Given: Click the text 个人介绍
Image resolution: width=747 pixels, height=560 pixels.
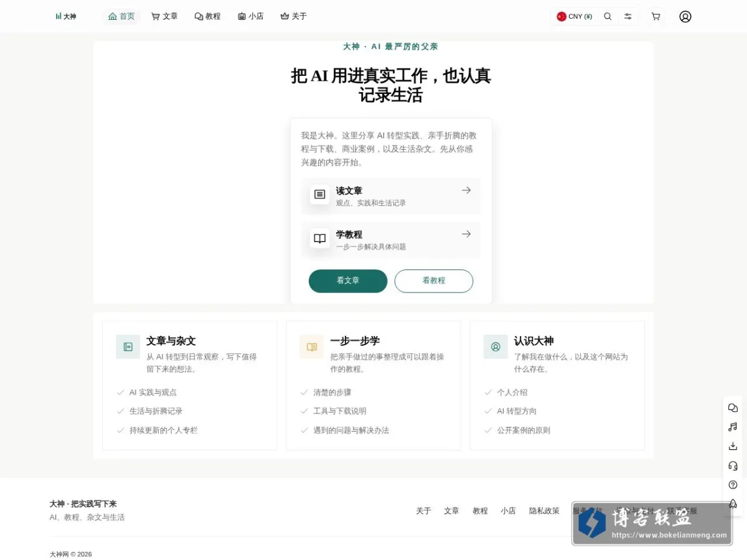Looking at the screenshot, I should (512, 393).
